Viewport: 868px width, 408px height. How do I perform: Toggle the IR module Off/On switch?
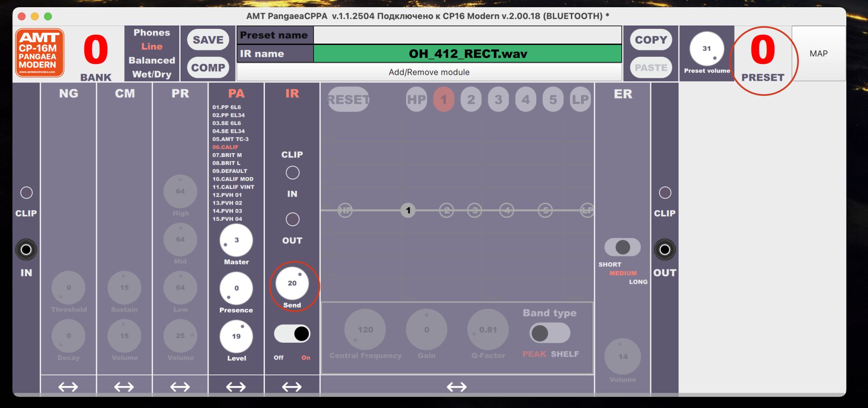(292, 334)
